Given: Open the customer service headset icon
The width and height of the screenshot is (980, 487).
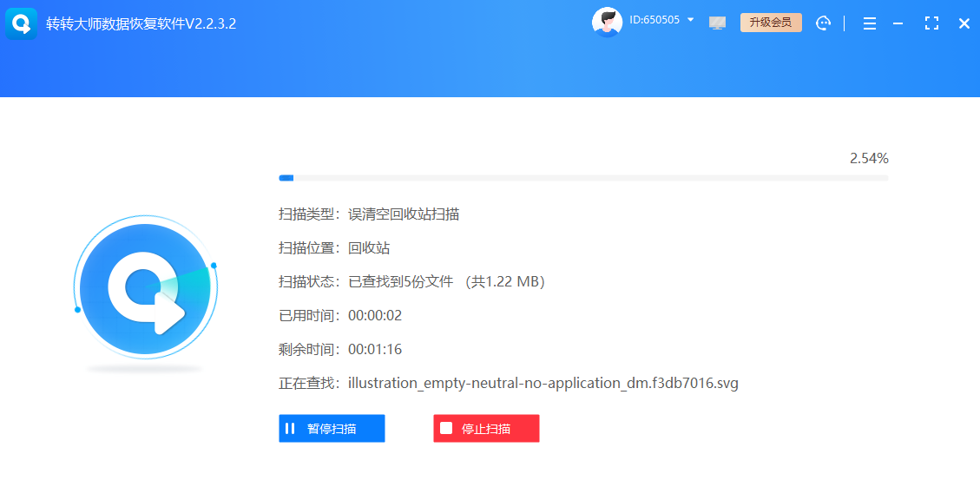Looking at the screenshot, I should click(x=824, y=23).
